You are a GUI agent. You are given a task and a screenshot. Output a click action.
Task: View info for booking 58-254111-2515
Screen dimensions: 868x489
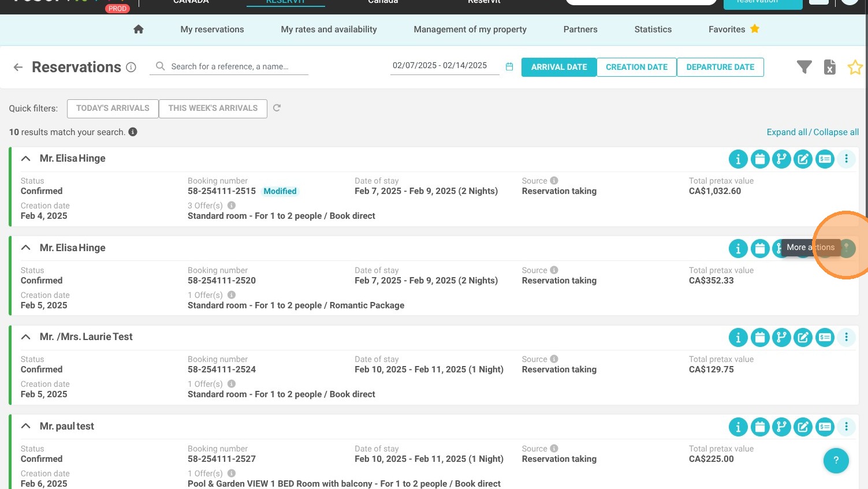point(738,159)
